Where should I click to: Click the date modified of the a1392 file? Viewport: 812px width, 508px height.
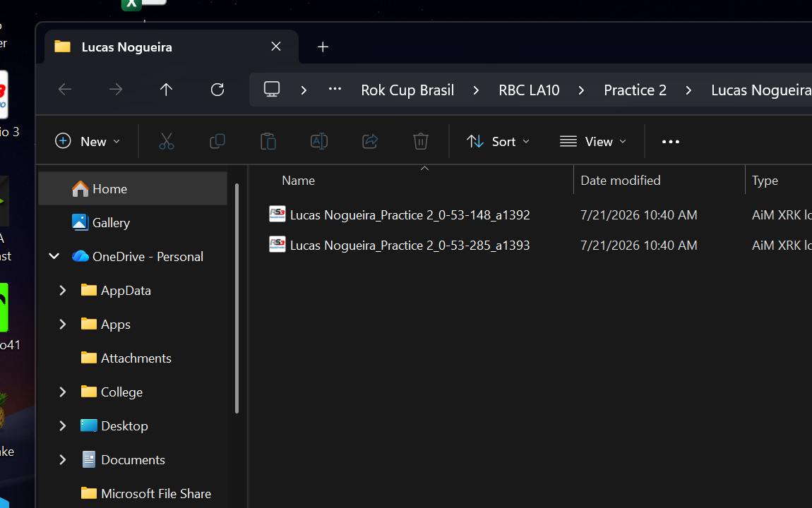pyautogui.click(x=638, y=214)
